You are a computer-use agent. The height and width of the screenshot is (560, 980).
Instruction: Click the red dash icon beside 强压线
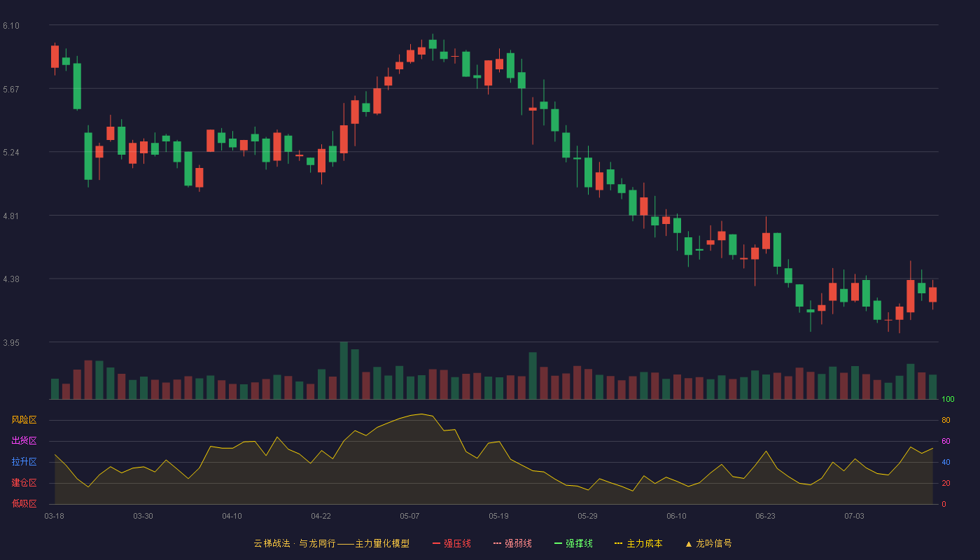(436, 543)
